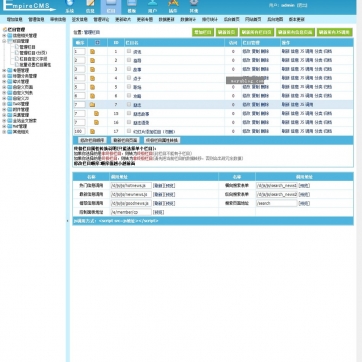Screen dimensions: 362x362
Task: Expand the 采集管理 tree node
Action: pos(4,115)
